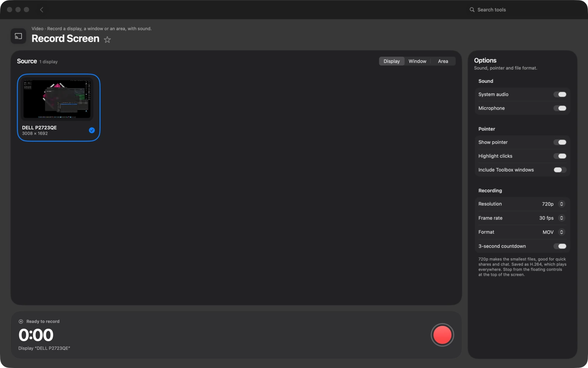Focus the Search tools field
Screen dimensions: 588x368
pos(522,10)
